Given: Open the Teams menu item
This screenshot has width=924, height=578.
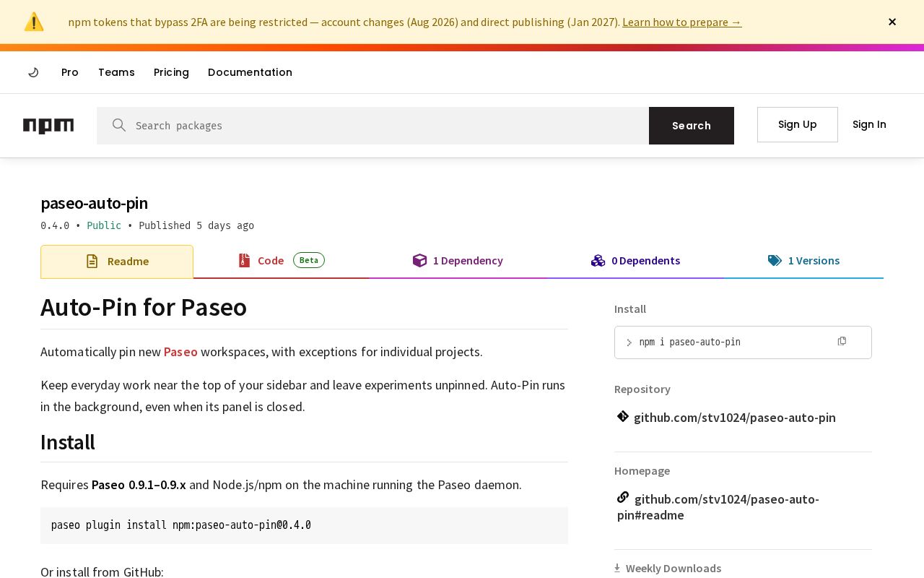Looking at the screenshot, I should [x=116, y=72].
